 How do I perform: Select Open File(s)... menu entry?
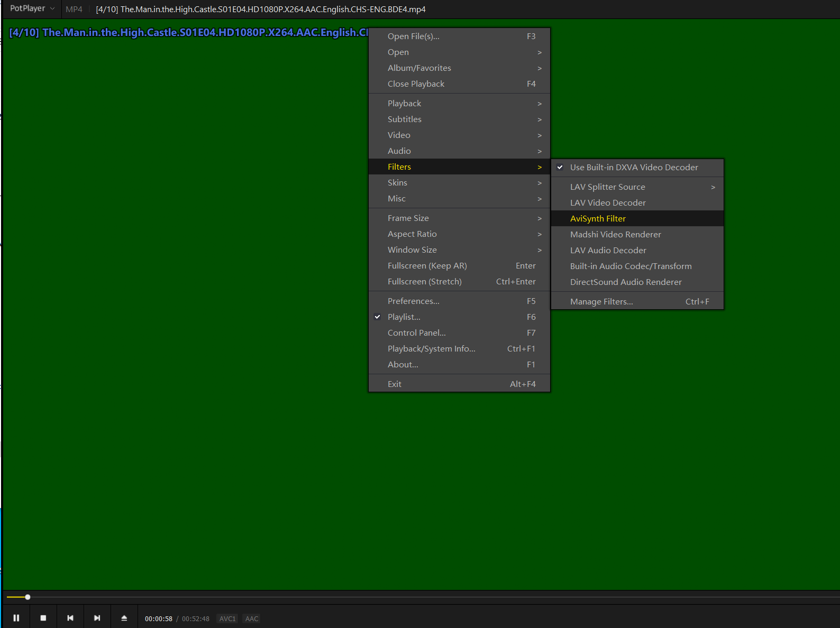[459, 36]
